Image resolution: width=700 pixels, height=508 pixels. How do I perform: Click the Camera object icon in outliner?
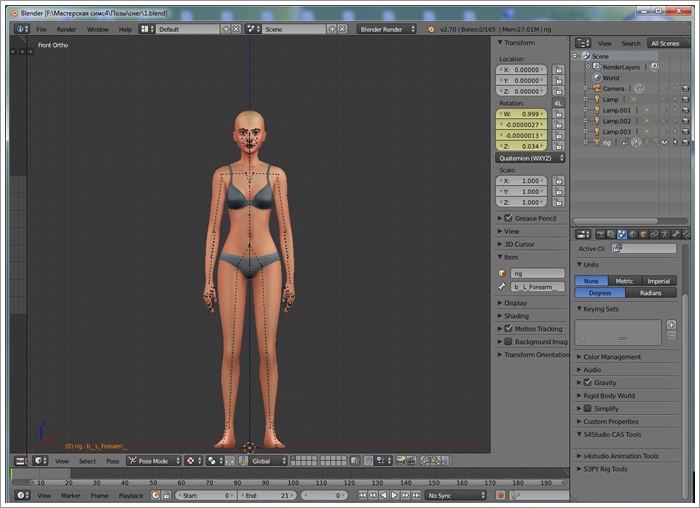click(x=595, y=88)
